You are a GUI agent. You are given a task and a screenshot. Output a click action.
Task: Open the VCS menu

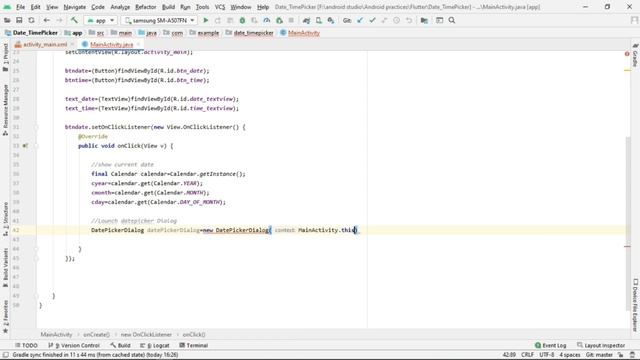pyautogui.click(x=220, y=7)
